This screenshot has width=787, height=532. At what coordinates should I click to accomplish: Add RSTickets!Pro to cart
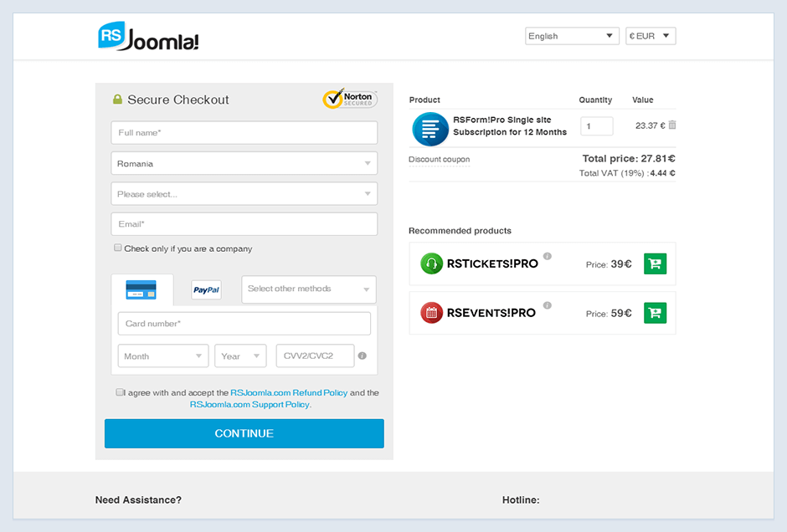click(x=655, y=264)
